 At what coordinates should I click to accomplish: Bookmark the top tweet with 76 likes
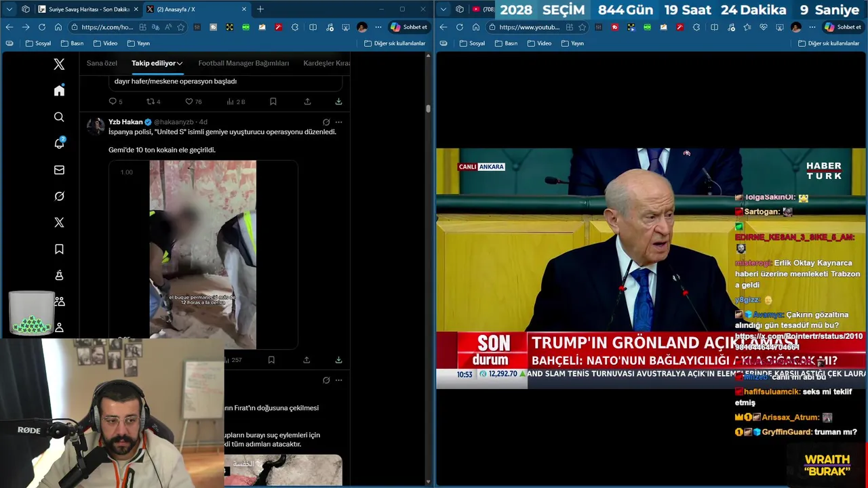pyautogui.click(x=273, y=102)
